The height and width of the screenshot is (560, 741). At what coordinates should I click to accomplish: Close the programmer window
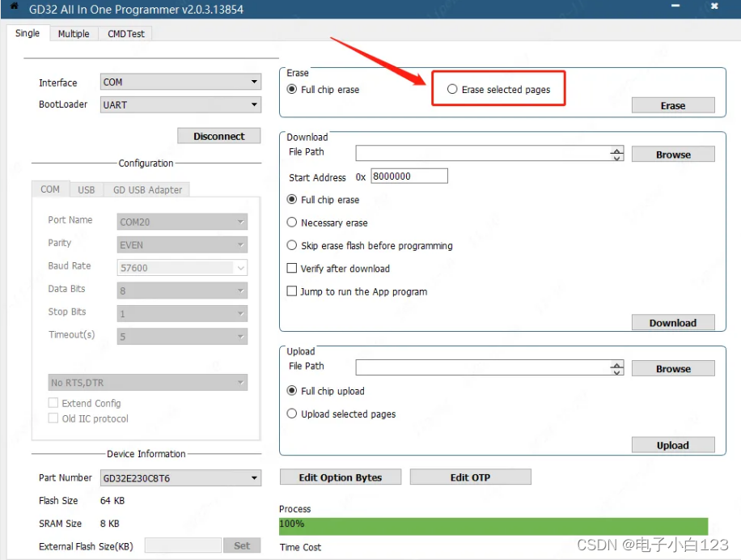tap(714, 6)
